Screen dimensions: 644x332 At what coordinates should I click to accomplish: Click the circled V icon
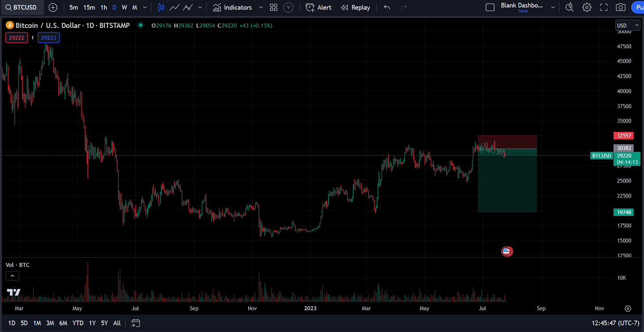(x=288, y=8)
